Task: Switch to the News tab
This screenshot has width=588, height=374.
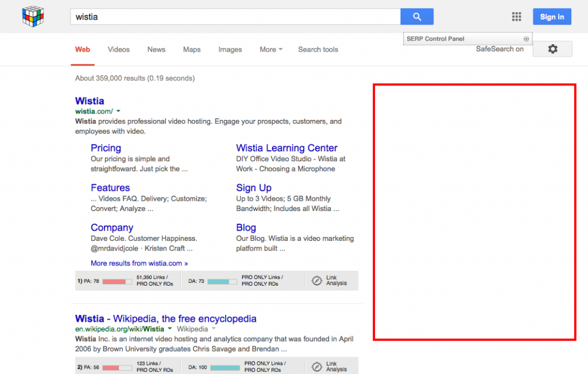Action: pyautogui.click(x=156, y=49)
